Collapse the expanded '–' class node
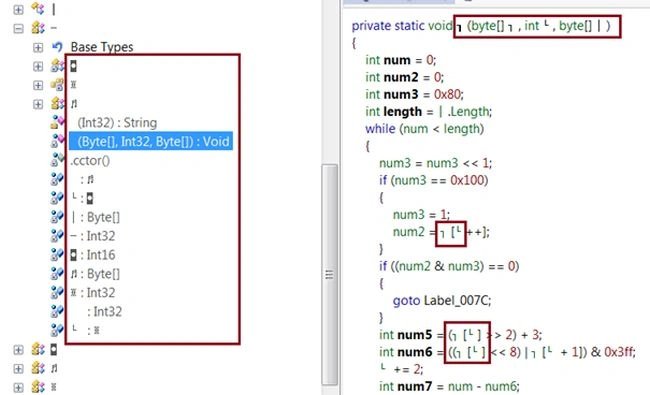The image size is (650, 395). [18, 29]
